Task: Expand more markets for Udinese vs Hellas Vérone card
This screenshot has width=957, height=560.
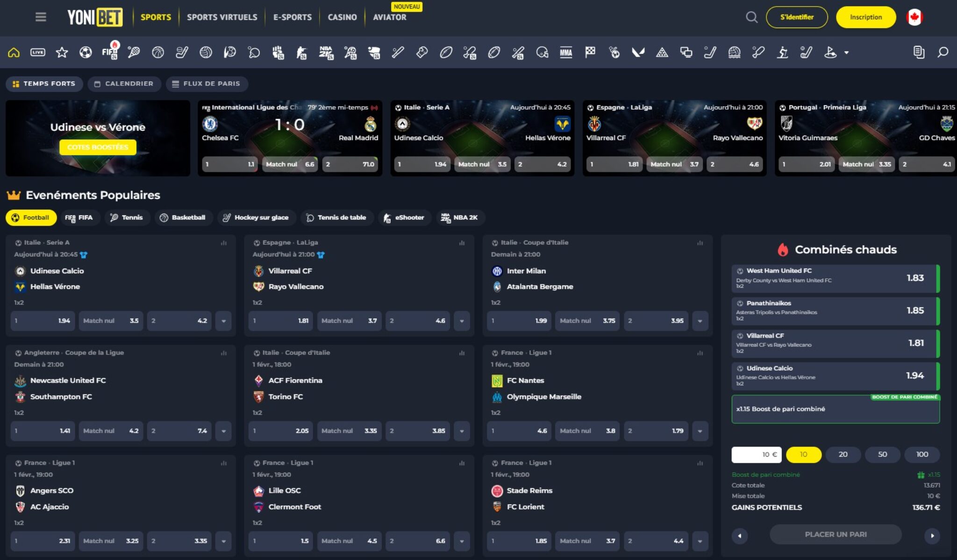Action: click(223, 321)
